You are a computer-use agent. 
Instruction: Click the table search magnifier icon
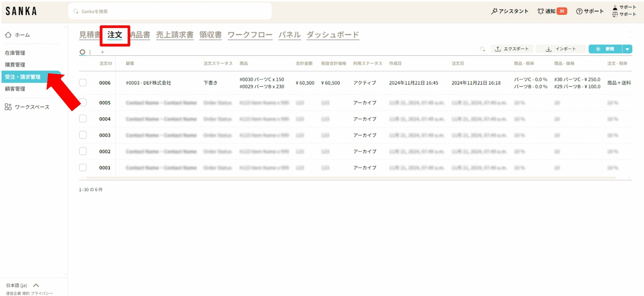tap(483, 49)
